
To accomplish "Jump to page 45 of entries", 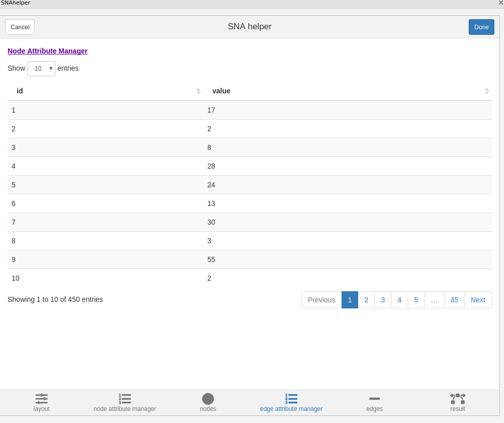I will point(454,300).
